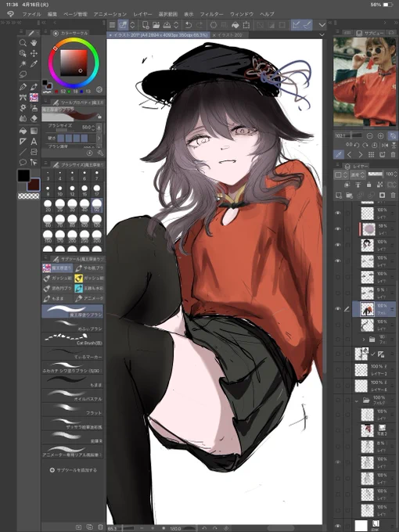Open the blending mode 通常 dropdown

coord(358,174)
